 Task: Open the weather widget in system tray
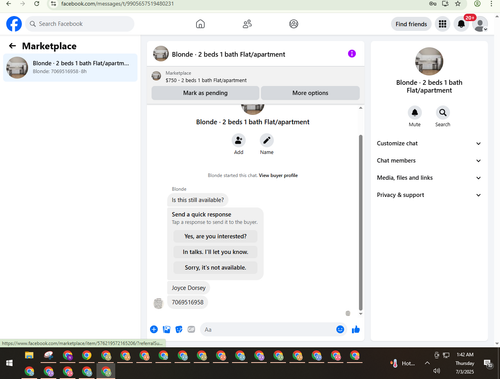pos(403,363)
